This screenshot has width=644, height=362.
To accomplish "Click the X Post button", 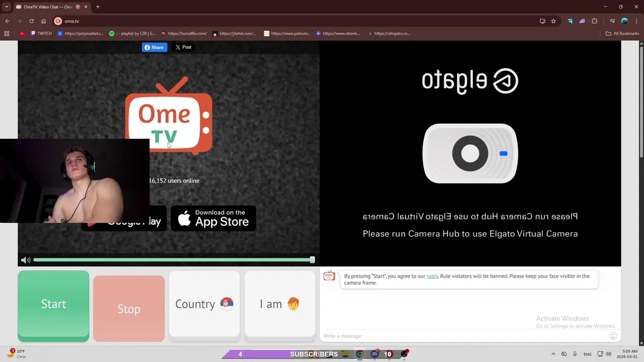I will (183, 47).
